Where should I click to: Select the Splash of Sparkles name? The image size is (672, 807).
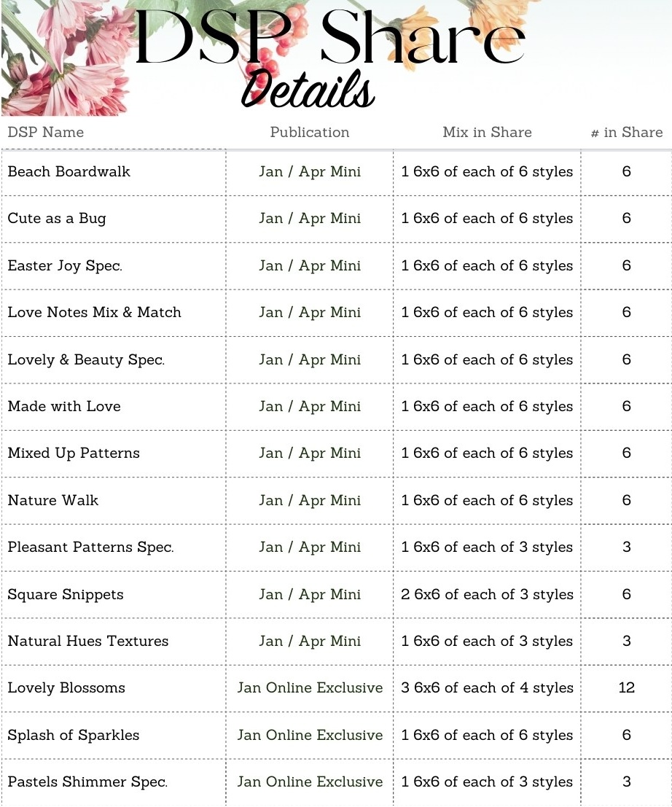click(73, 736)
